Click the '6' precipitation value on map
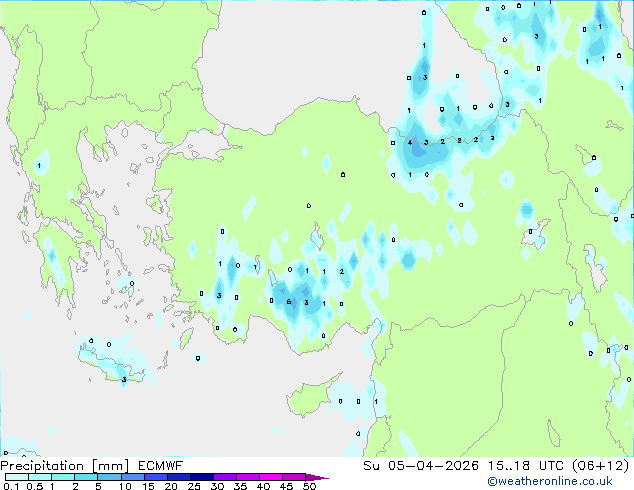 tap(289, 302)
